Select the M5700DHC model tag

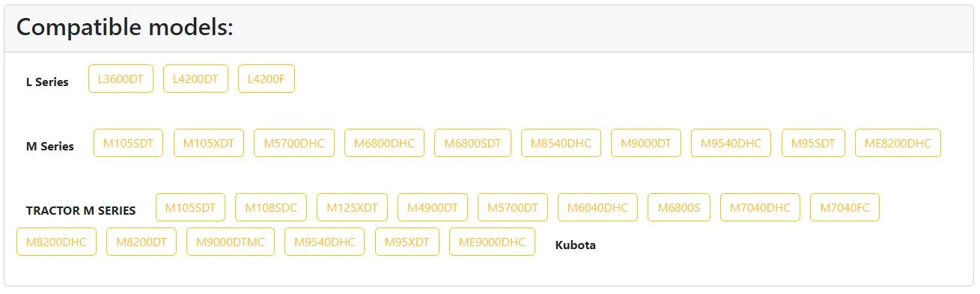[x=294, y=143]
